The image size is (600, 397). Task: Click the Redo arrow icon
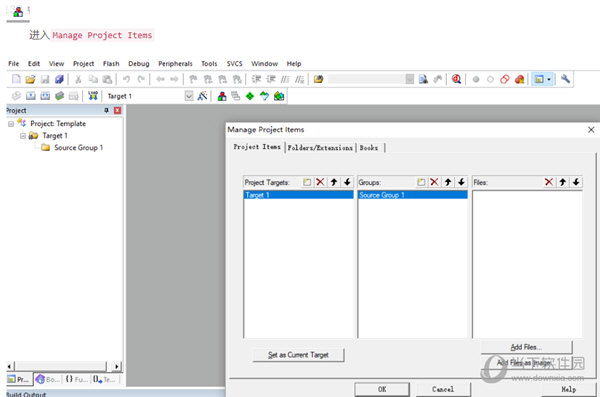pos(141,79)
